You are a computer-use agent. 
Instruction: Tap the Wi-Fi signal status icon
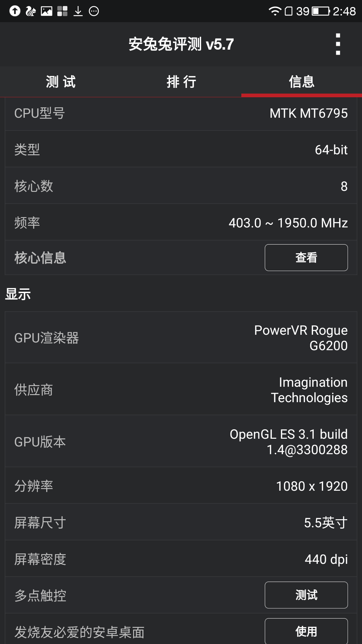pos(275,11)
